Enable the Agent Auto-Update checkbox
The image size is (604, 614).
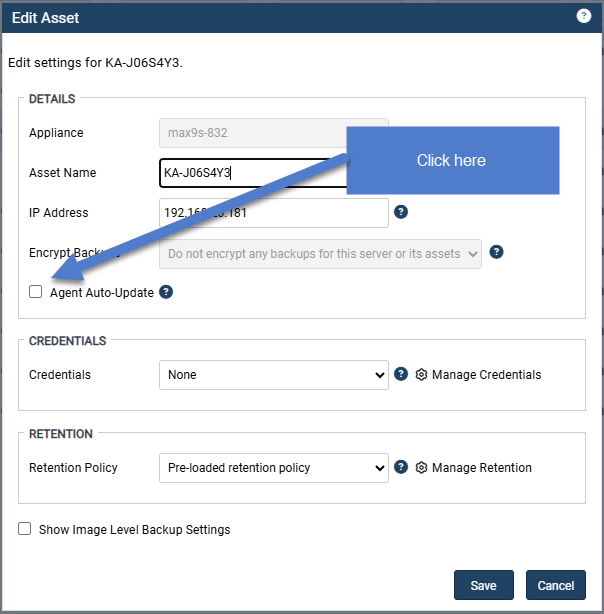click(36, 292)
